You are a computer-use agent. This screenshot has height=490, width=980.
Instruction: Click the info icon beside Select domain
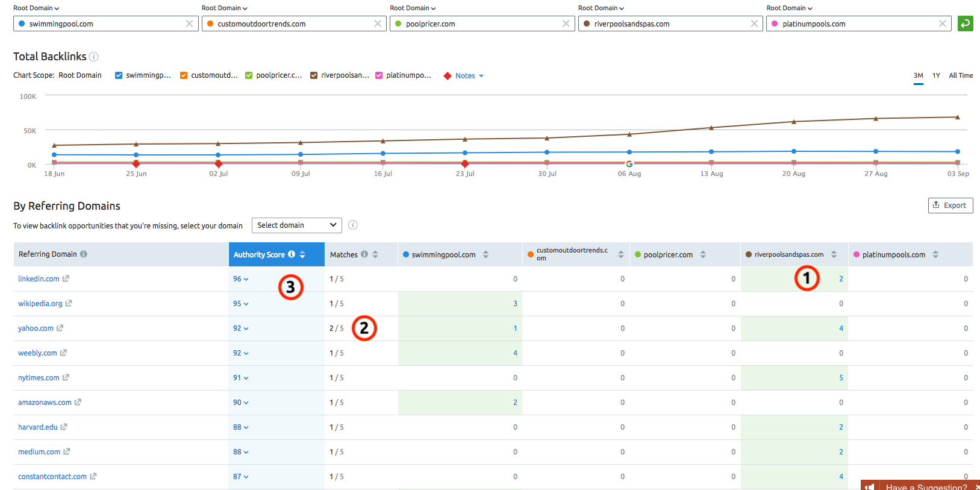coord(353,225)
